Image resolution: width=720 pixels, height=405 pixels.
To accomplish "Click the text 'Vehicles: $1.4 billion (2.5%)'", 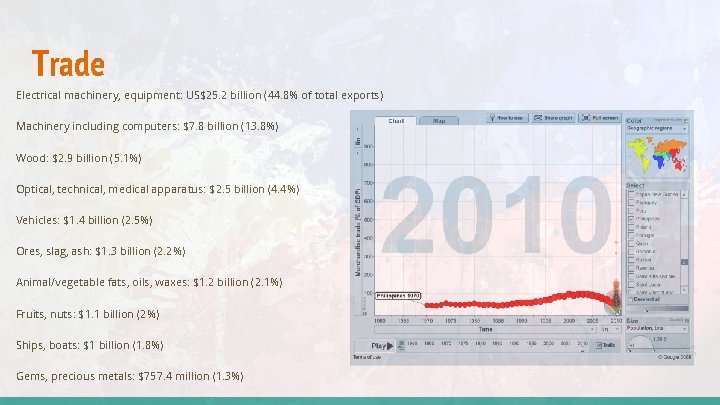I will [84, 220].
